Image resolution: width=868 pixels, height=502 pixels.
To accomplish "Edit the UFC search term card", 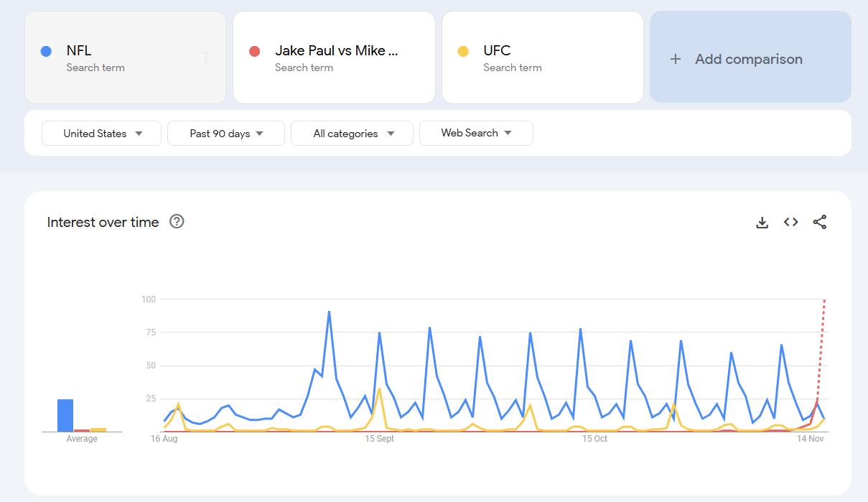I will 542,57.
